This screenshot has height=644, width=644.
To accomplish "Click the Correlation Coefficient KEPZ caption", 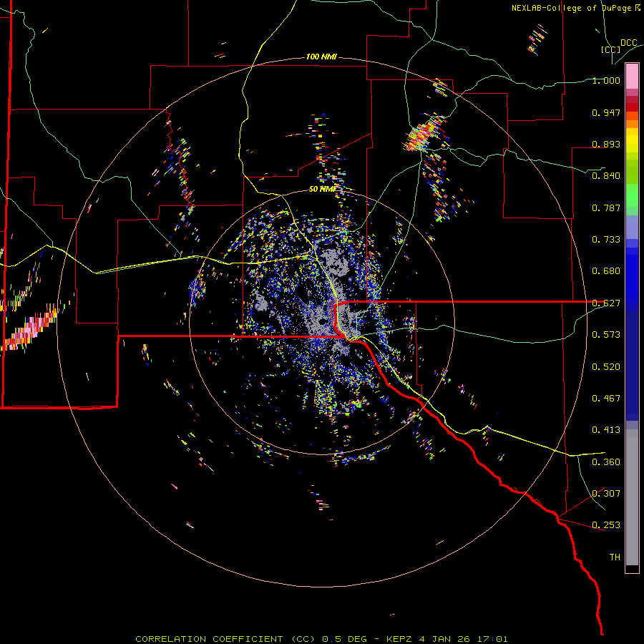I will [x=321, y=639].
